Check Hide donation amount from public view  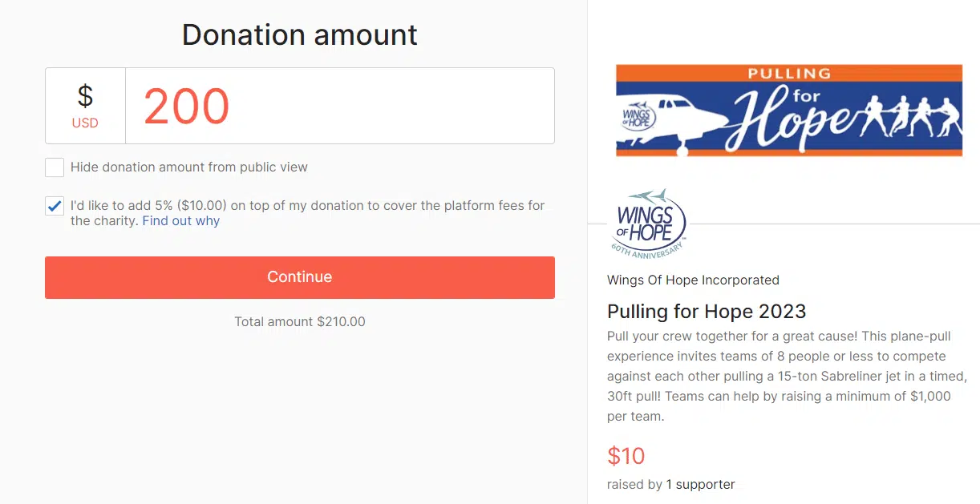(55, 167)
